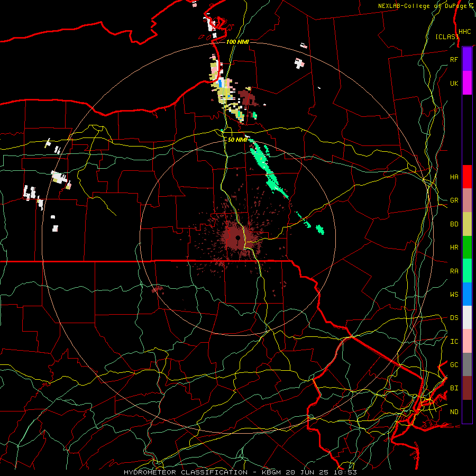The width and height of the screenshot is (476, 476).
Task: Click the RA legend label
Action: (x=454, y=271)
